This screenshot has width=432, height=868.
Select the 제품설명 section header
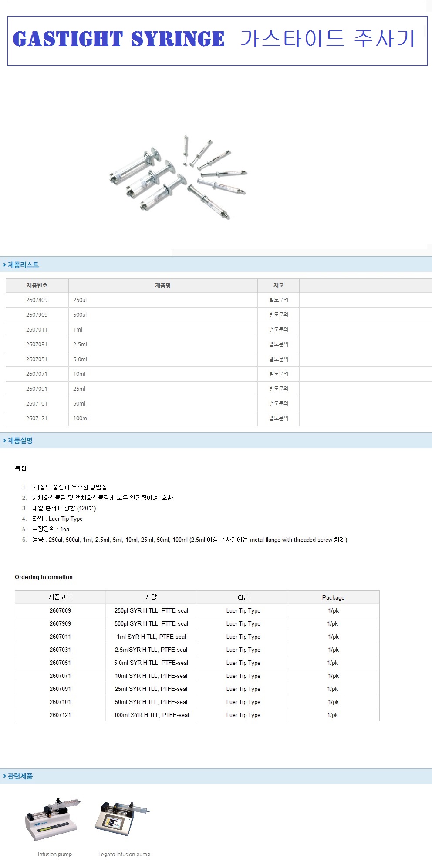[x=216, y=440]
